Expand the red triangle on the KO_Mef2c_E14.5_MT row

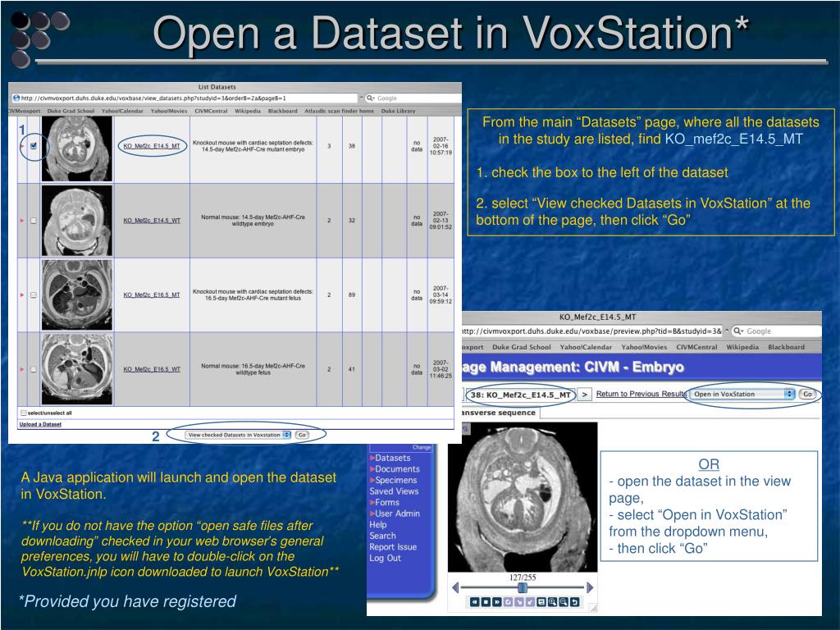(22, 146)
